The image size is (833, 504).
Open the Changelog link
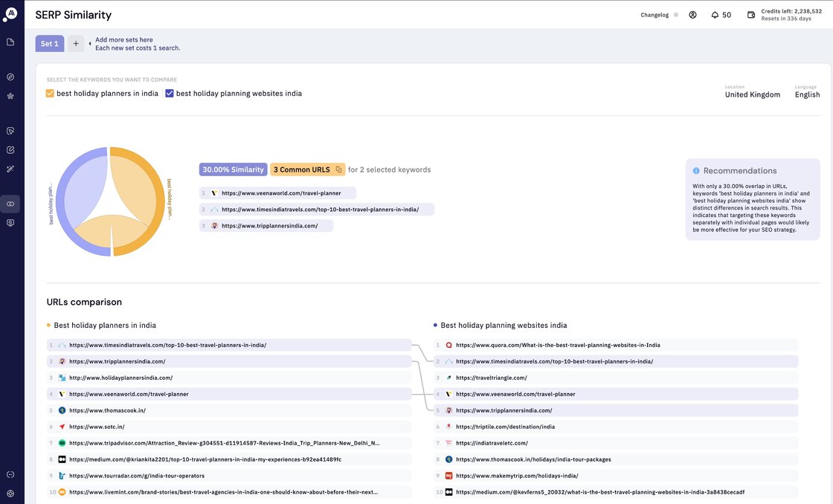654,15
